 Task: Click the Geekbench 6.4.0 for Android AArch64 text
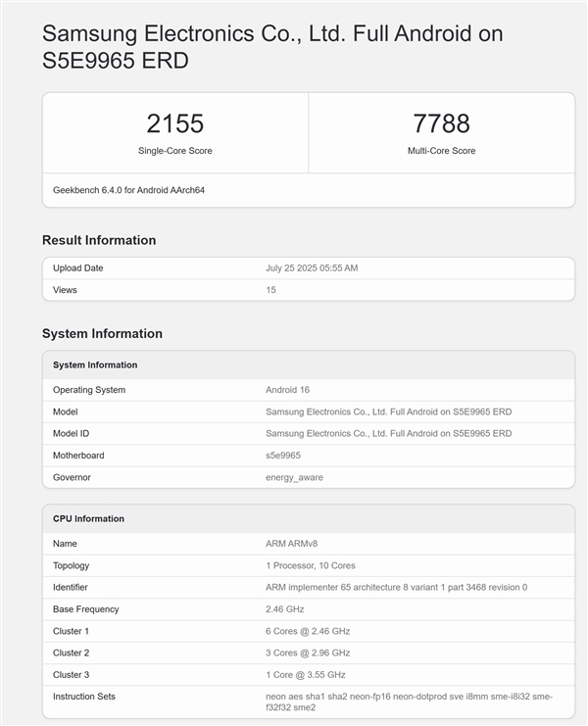tap(128, 190)
